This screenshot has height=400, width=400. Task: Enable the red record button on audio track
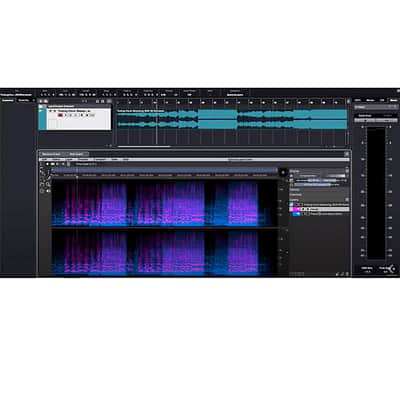(x=60, y=115)
